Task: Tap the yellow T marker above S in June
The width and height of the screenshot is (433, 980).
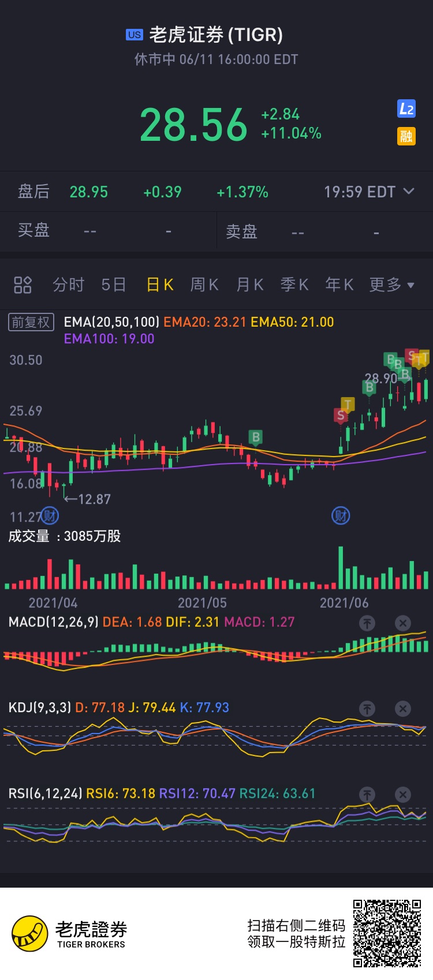Action: click(x=348, y=405)
